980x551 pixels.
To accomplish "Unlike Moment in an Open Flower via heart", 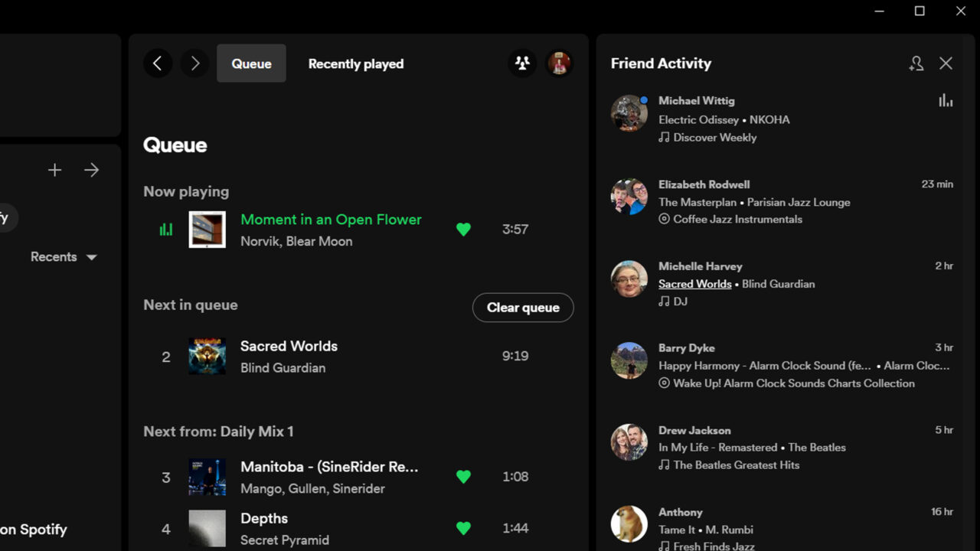I will 463,229.
